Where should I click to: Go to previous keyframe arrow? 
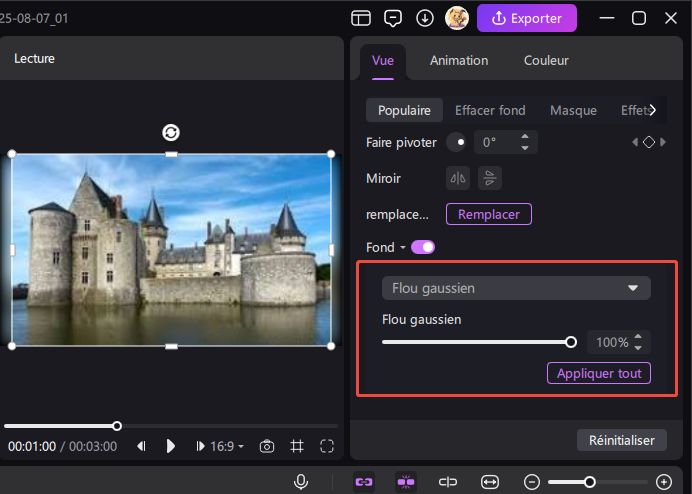[x=635, y=142]
